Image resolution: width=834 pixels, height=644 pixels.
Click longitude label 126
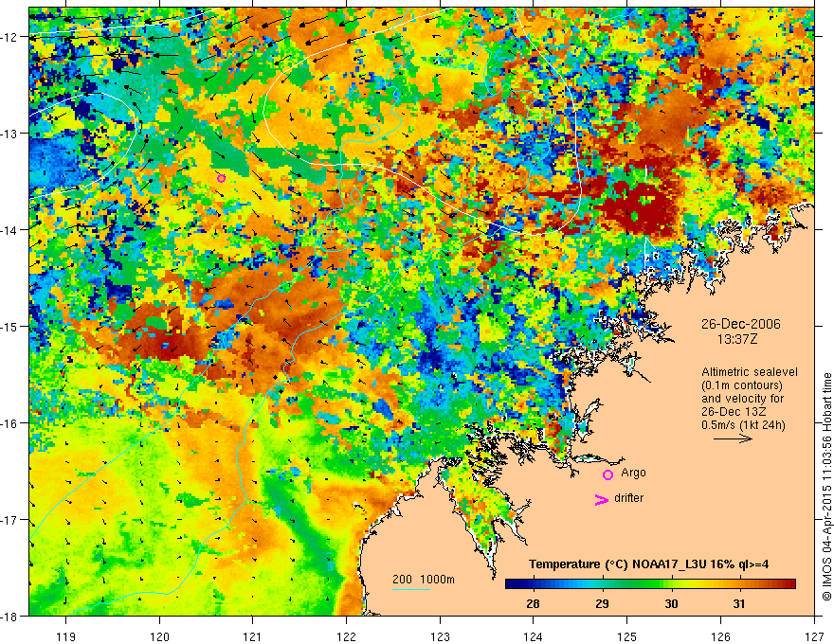click(x=720, y=636)
